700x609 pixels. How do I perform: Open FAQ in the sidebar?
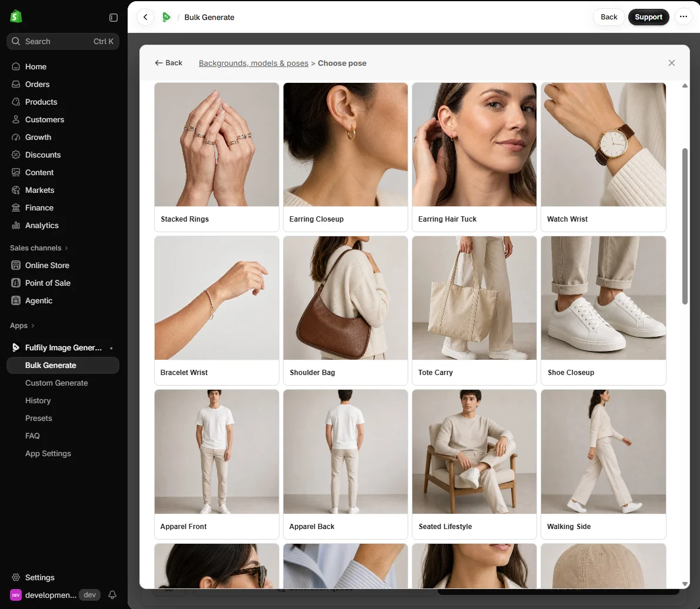tap(32, 436)
